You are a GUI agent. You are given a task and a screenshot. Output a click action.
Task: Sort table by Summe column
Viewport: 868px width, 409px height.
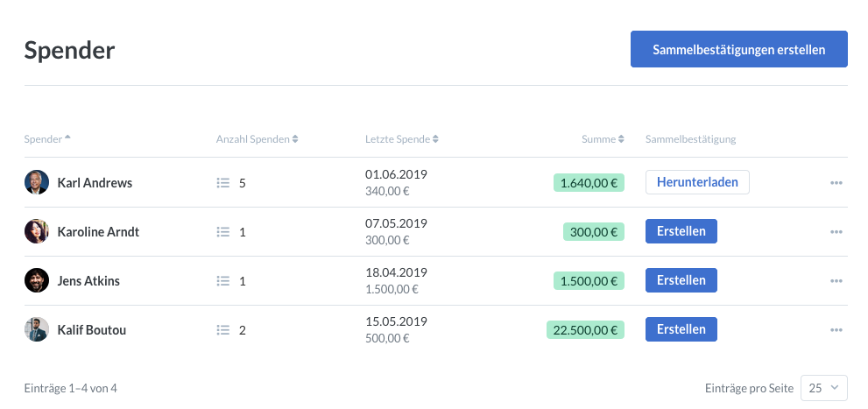(x=603, y=139)
